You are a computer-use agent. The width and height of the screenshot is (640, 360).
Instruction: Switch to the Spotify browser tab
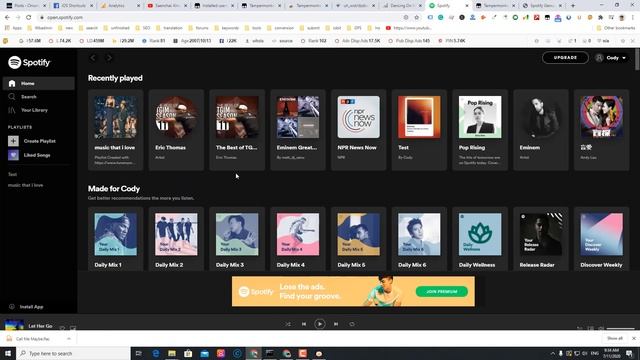448,6
